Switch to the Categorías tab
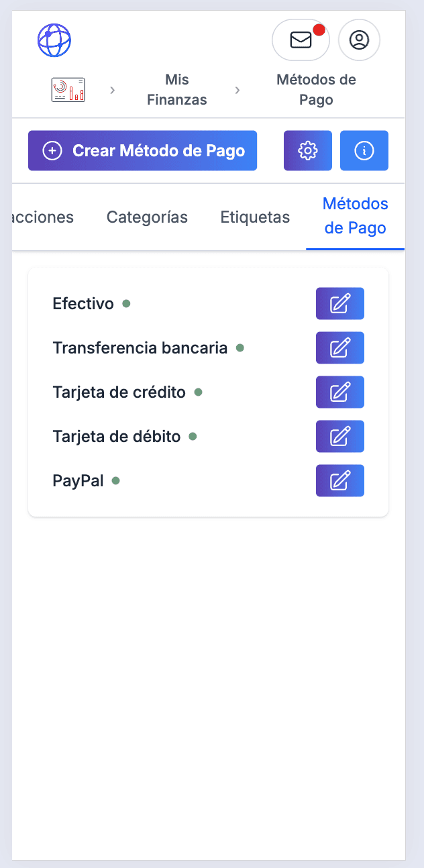This screenshot has width=424, height=868. [147, 217]
